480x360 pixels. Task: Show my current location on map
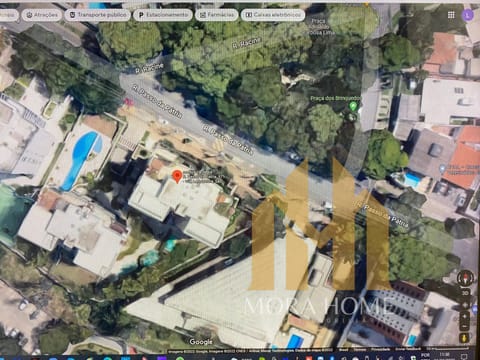(x=465, y=305)
